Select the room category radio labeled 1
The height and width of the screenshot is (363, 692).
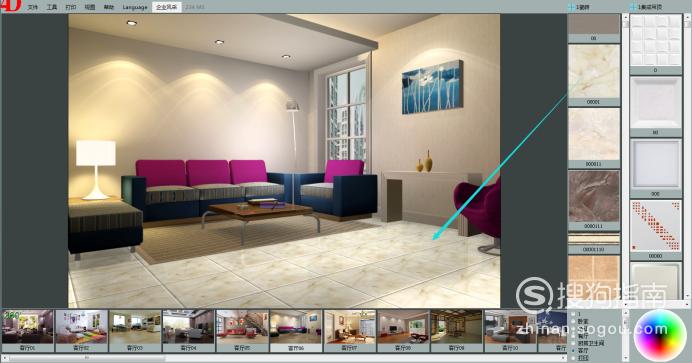[573, 314]
